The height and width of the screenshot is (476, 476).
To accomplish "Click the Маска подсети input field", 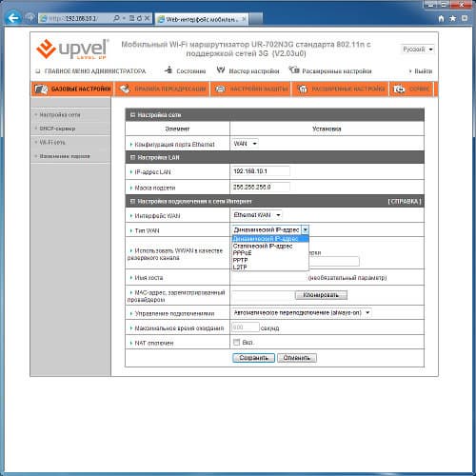I will click(x=261, y=187).
